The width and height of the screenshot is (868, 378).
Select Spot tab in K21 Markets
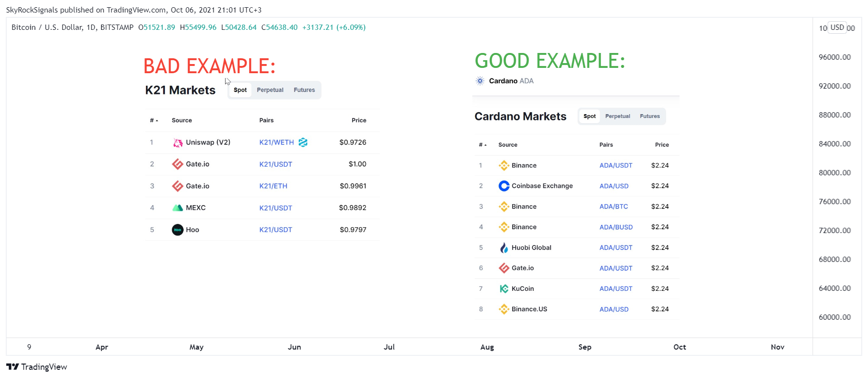coord(240,90)
